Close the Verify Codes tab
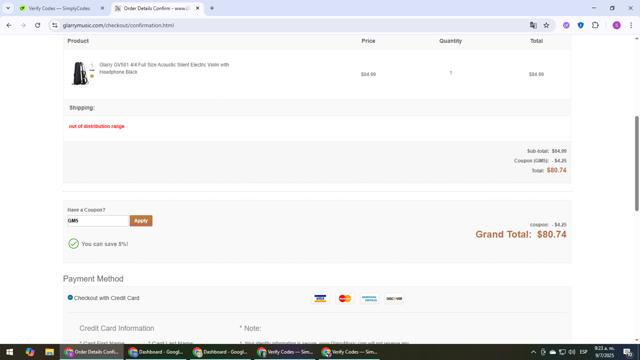Viewport: 640px width, 360px height. click(x=102, y=8)
